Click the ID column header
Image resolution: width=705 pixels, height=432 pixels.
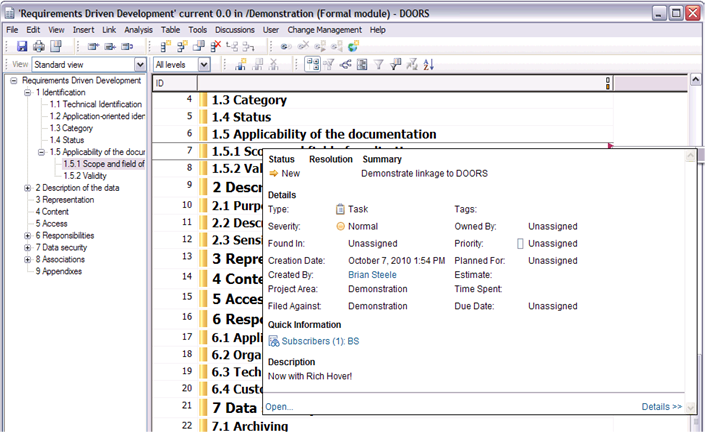click(x=174, y=83)
